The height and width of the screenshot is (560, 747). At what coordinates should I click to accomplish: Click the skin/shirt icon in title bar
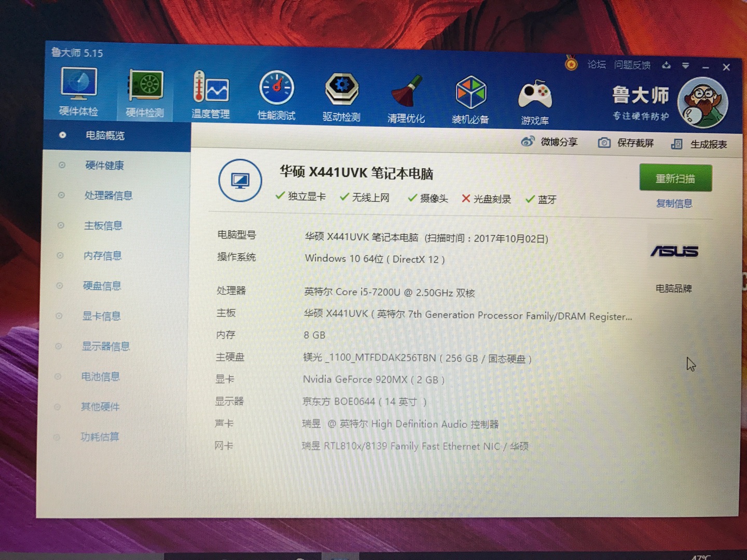click(667, 65)
